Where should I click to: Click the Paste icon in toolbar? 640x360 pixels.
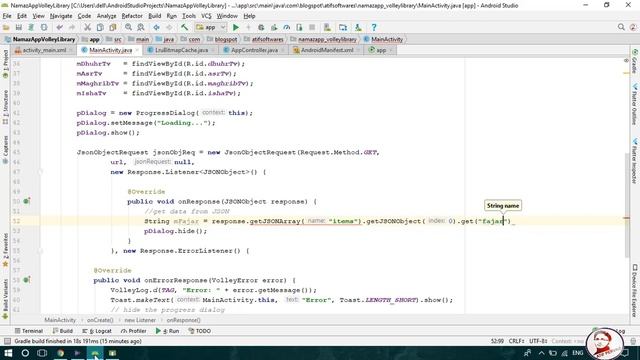(112, 27)
